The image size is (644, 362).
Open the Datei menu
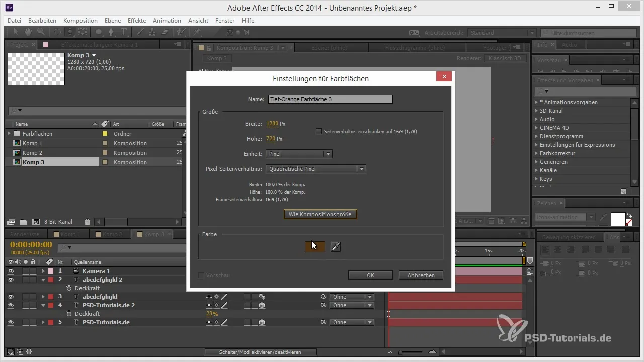coord(14,21)
